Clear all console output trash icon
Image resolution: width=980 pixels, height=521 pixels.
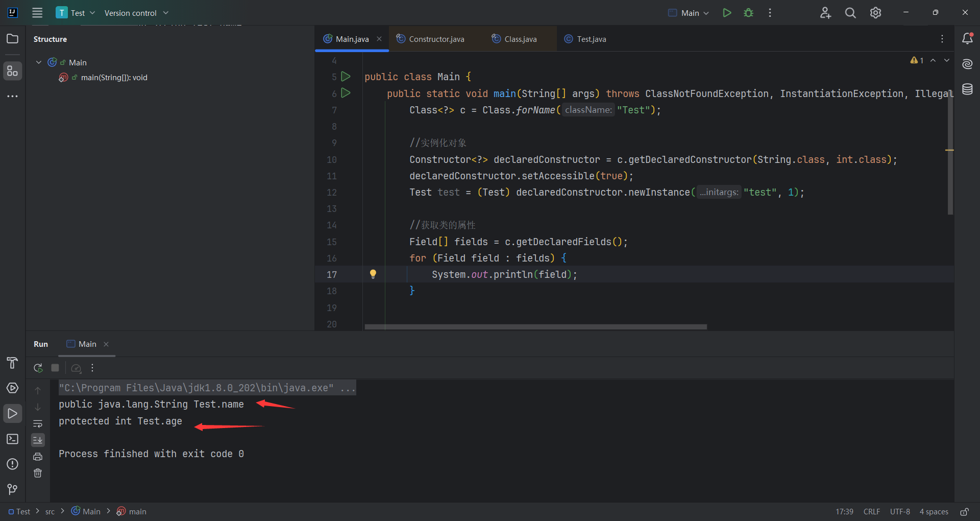point(38,473)
